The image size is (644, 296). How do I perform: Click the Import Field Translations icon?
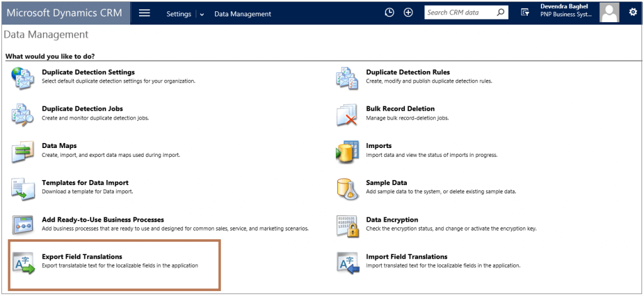pos(347,263)
